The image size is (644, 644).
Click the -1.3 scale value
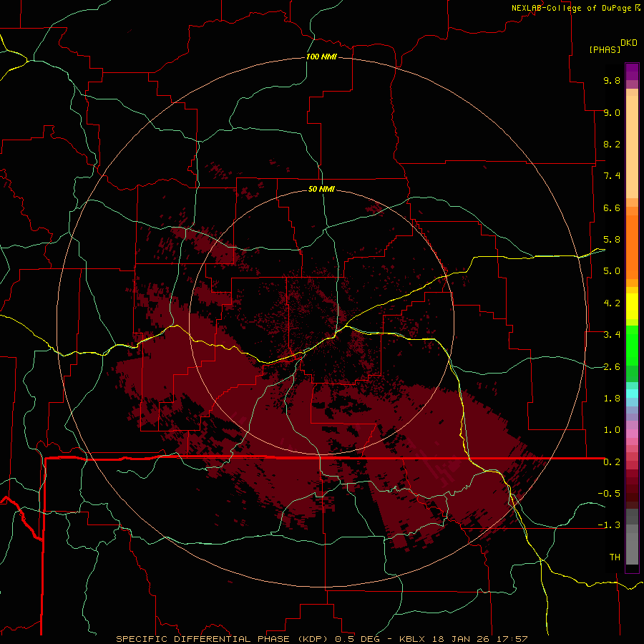(x=609, y=525)
